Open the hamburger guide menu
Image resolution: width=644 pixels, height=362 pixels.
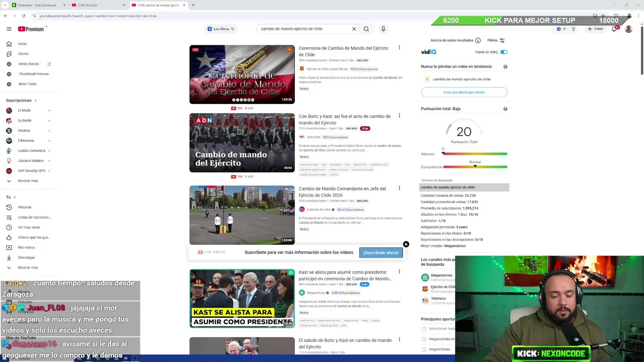click(9, 29)
